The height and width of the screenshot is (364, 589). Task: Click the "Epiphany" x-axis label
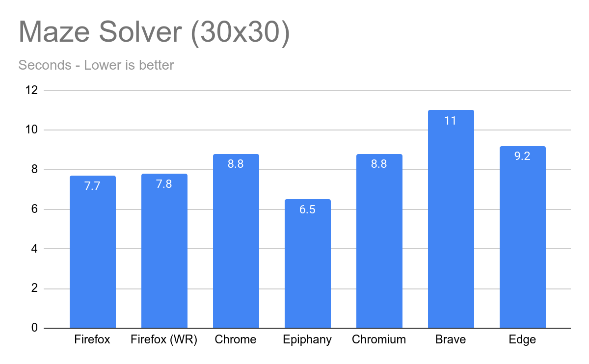(308, 339)
